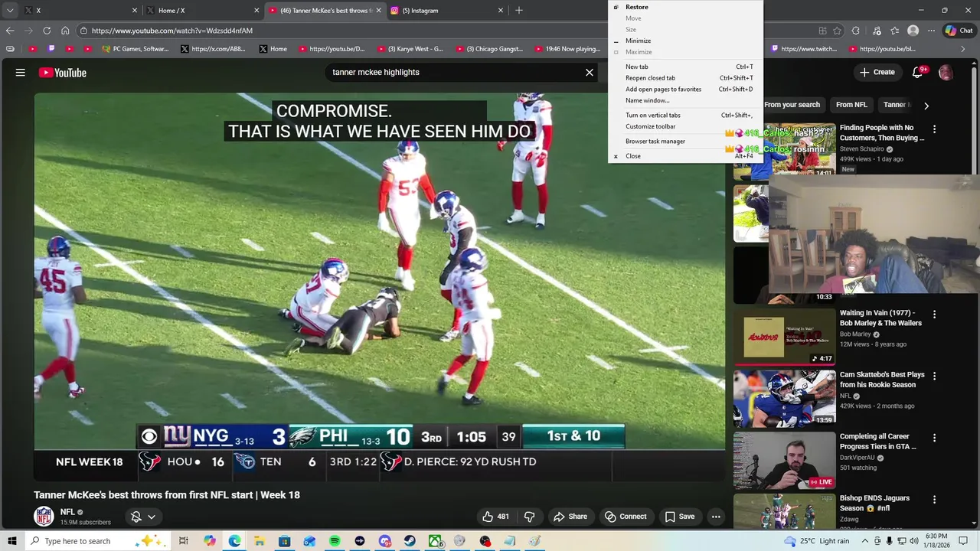Open options for 'Completing all Career Progress Tiers' video

(x=934, y=438)
